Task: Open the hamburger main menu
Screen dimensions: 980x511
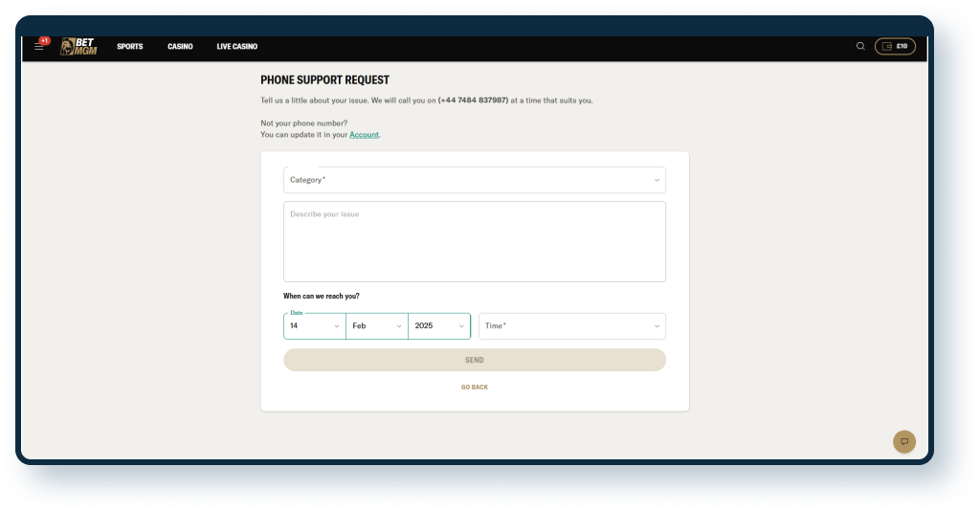Action: (39, 47)
